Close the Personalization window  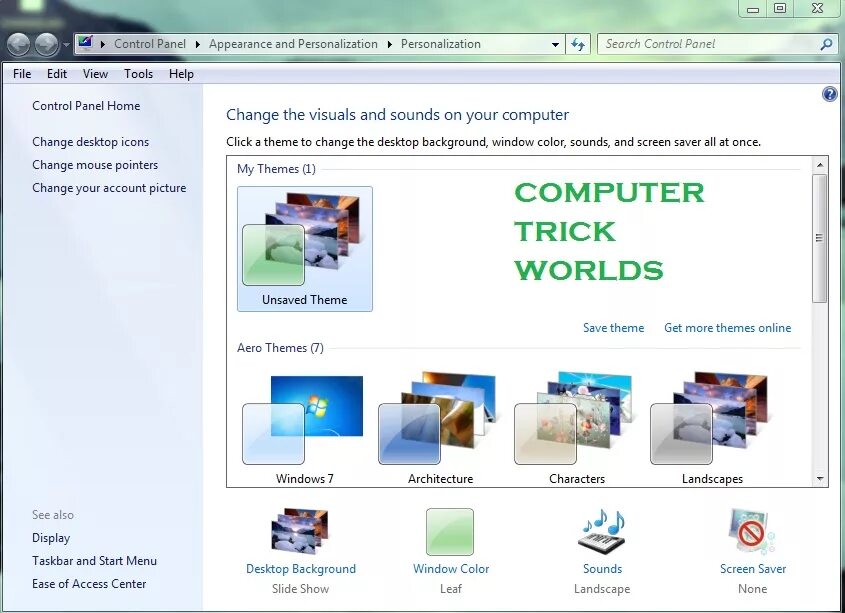(817, 9)
